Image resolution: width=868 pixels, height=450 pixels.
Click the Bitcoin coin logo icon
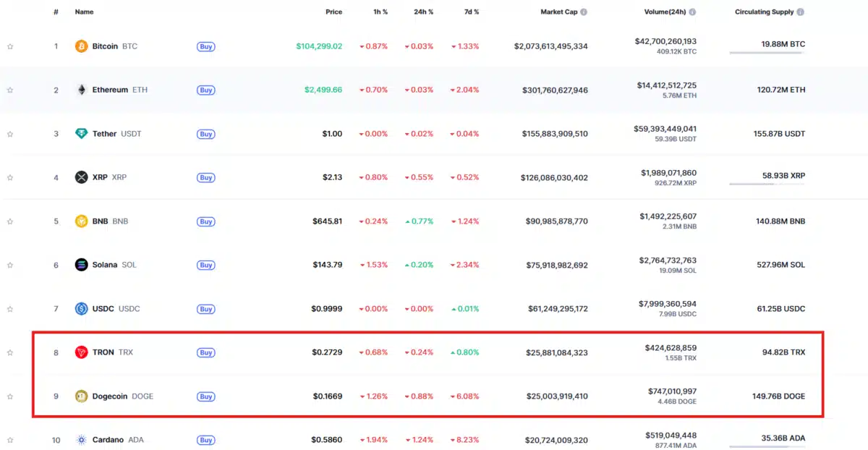pos(82,46)
